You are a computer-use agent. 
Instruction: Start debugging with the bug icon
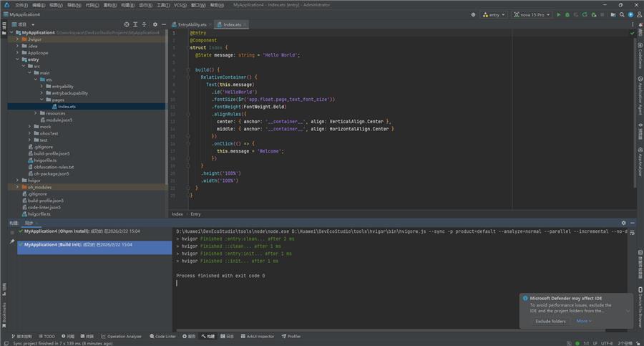[x=567, y=14]
